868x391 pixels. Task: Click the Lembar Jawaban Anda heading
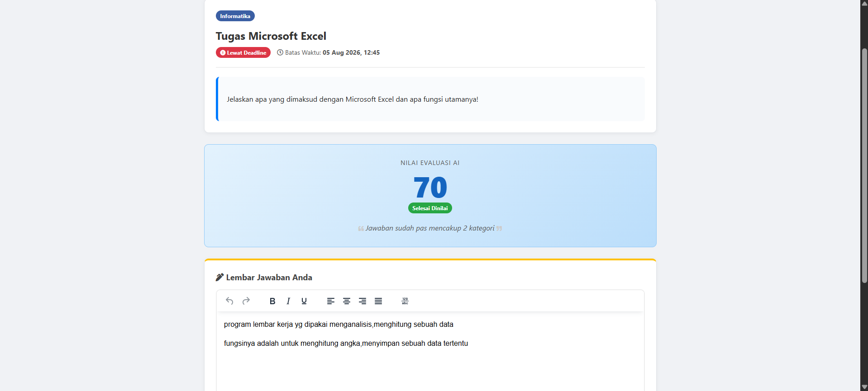269,278
